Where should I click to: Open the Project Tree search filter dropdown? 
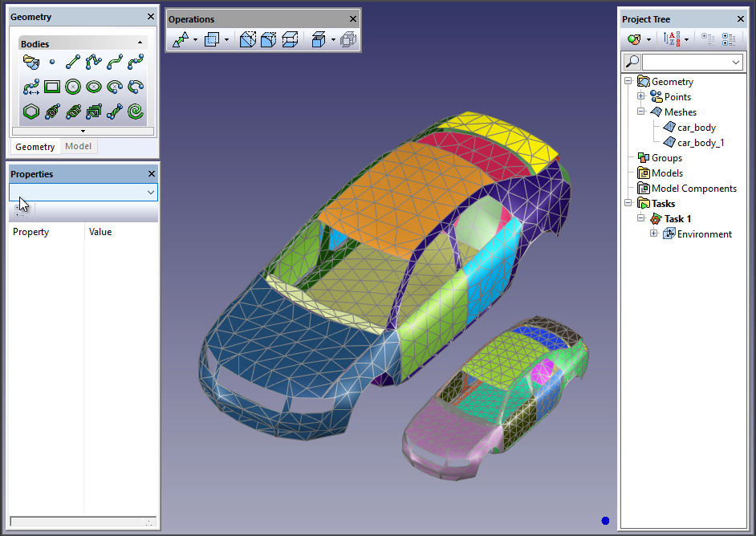click(736, 62)
